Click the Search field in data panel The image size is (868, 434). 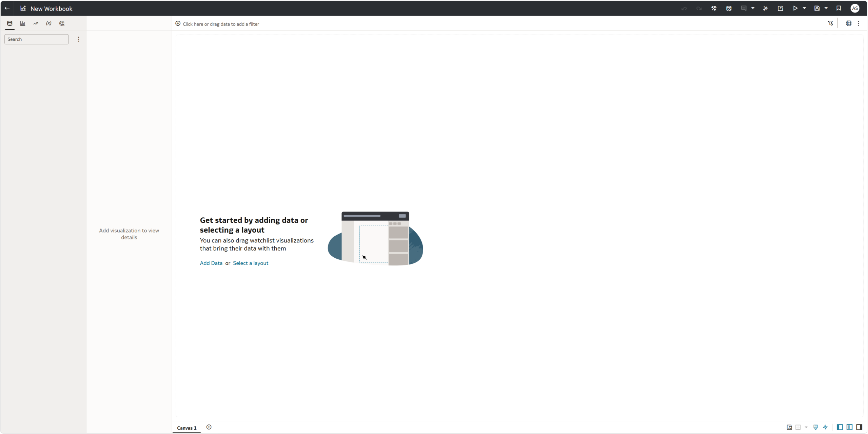tap(37, 39)
